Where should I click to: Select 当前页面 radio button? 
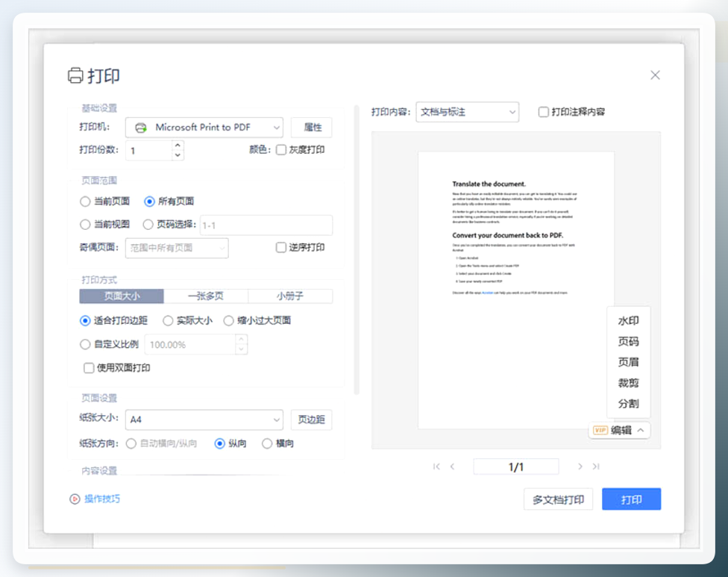[x=85, y=201]
